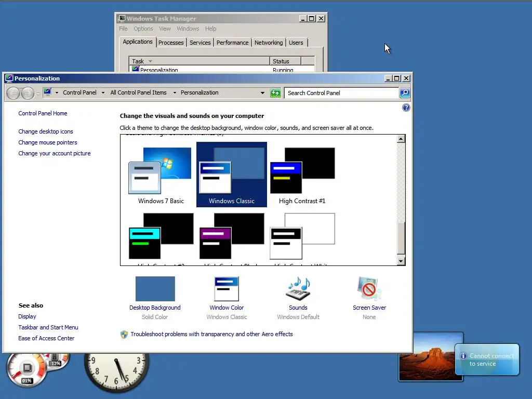This screenshot has height=399, width=532.
Task: Click the info icon in weather gadget
Action: click(x=463, y=356)
